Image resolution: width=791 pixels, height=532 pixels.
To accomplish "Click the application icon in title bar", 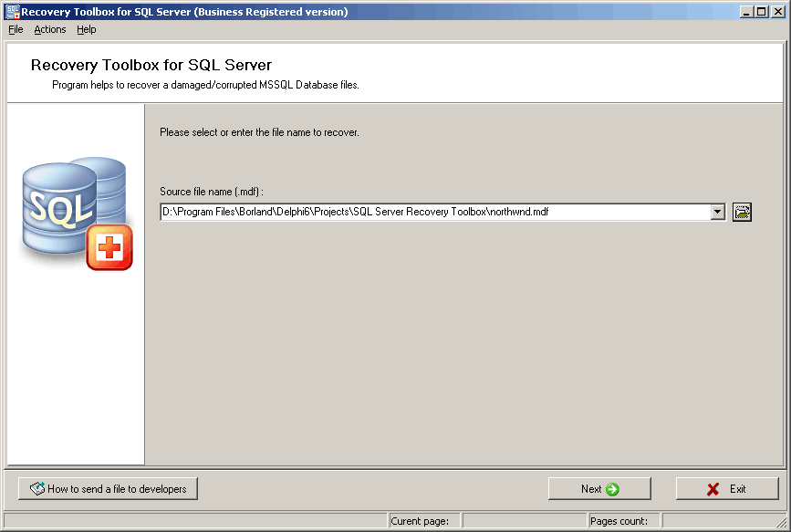I will (x=12, y=12).
